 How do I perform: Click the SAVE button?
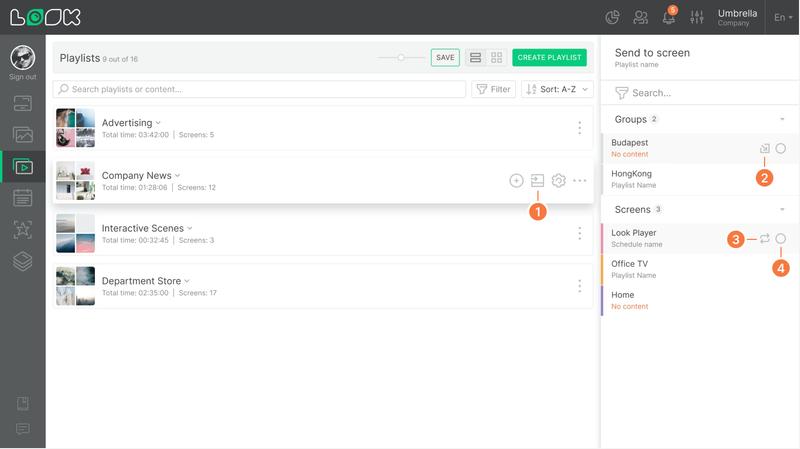click(x=445, y=58)
